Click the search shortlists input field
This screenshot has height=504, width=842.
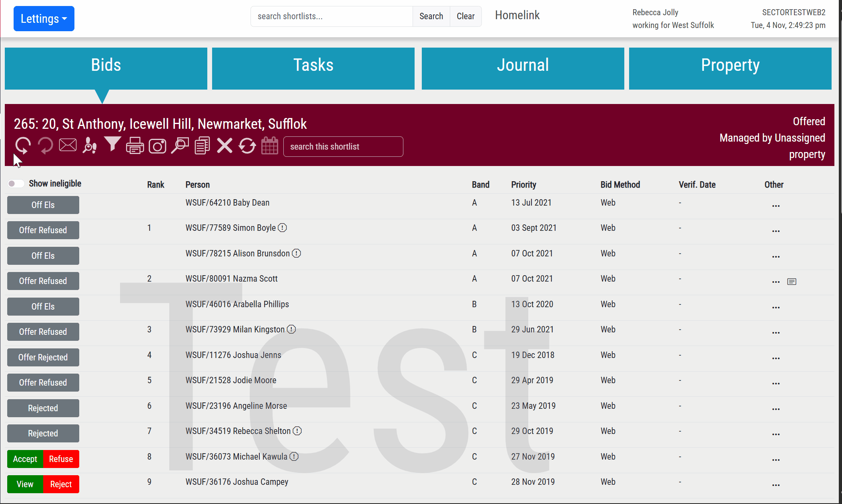click(x=331, y=16)
